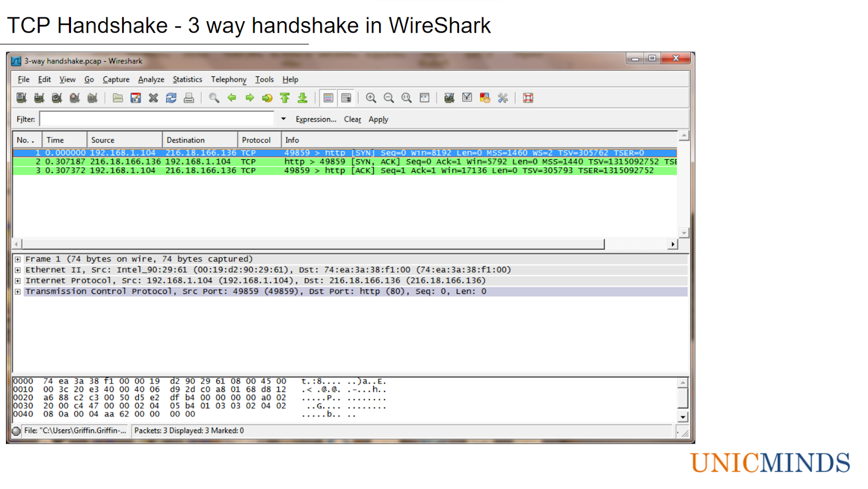Click the packet list horizontal scrollbar
868x489 pixels.
313,244
